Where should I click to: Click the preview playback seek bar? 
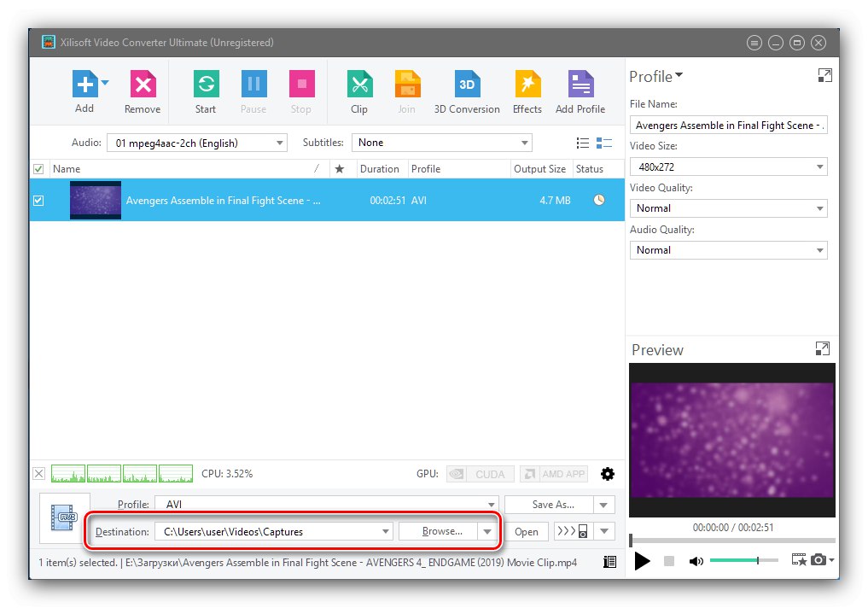(732, 541)
